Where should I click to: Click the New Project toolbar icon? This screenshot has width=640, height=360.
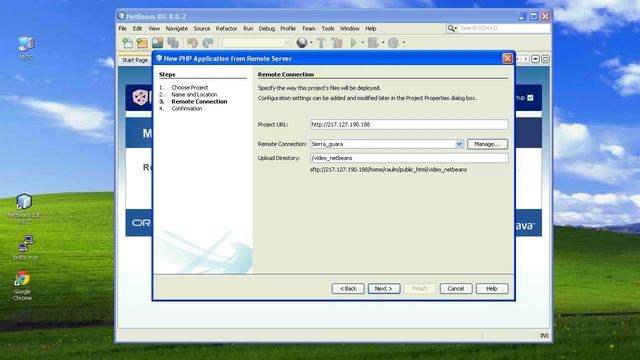(142, 42)
